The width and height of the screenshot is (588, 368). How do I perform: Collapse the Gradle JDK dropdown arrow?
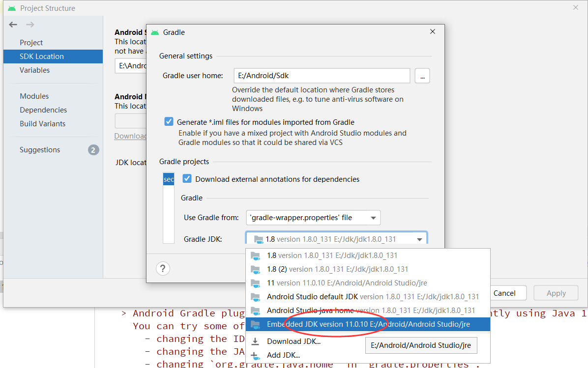tap(420, 239)
